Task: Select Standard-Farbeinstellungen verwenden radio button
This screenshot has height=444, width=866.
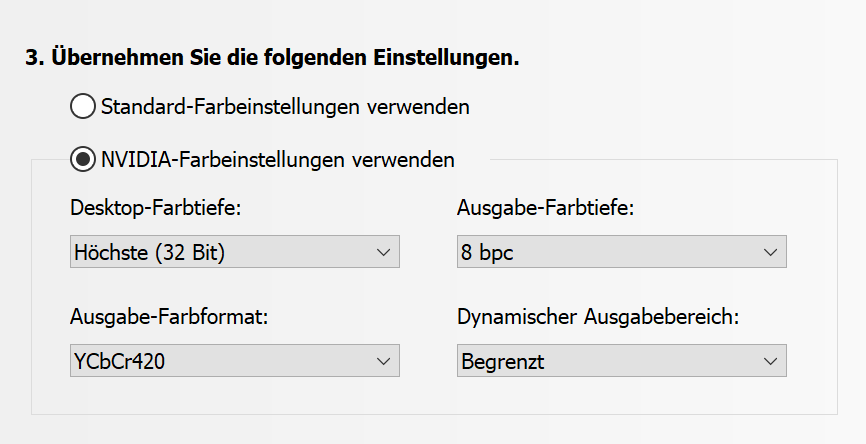Action: [x=84, y=105]
